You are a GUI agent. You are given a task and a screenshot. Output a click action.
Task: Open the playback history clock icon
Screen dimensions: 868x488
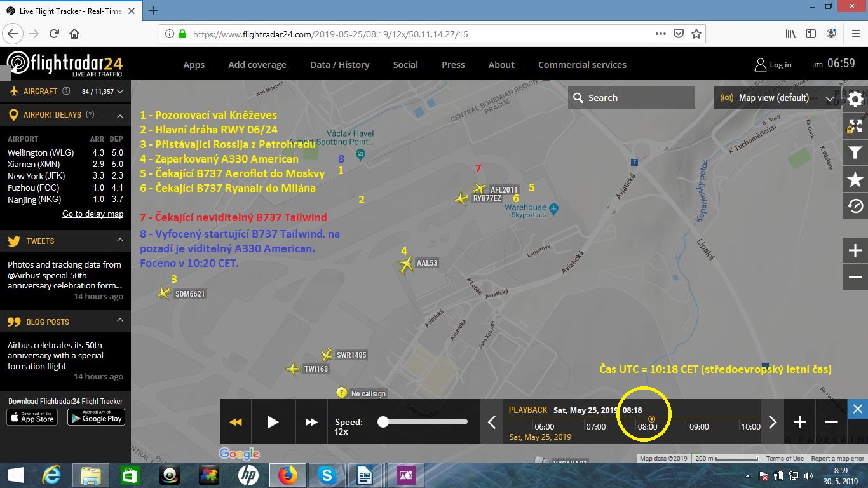(855, 207)
